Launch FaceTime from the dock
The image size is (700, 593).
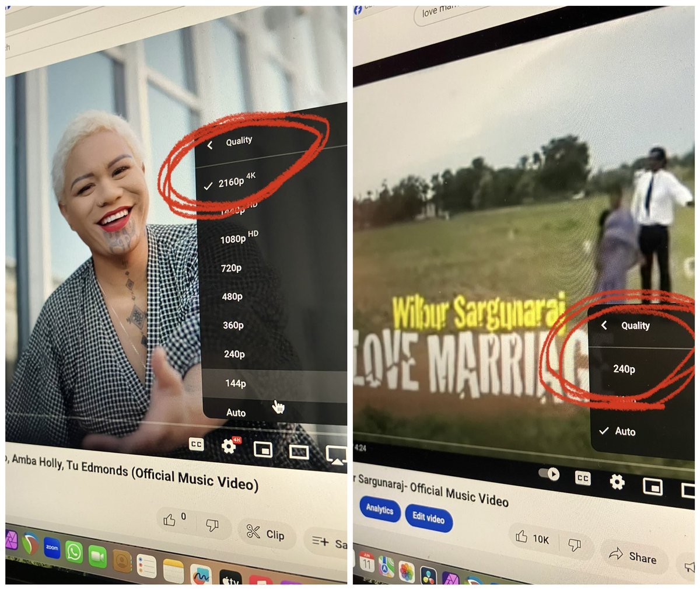[97, 556]
